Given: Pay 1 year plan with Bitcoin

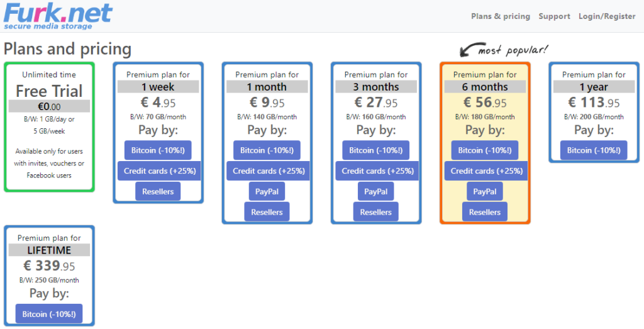Looking at the screenshot, I should pos(594,150).
